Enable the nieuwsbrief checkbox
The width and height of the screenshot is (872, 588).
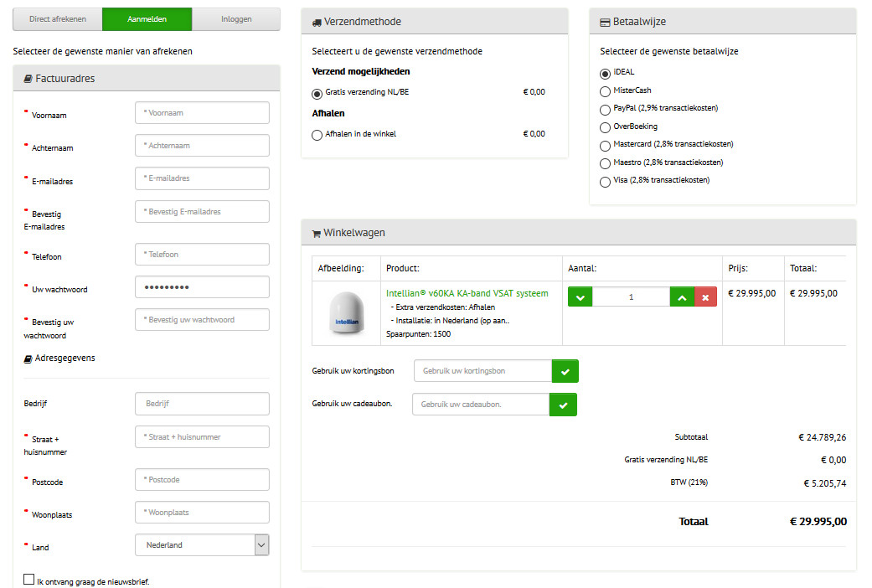pos(29,579)
